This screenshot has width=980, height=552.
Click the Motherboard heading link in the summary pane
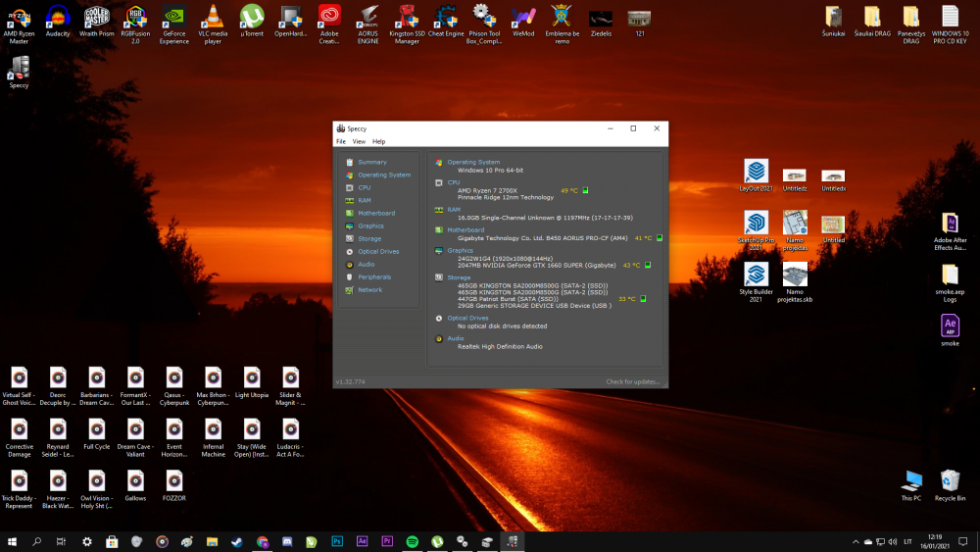465,230
